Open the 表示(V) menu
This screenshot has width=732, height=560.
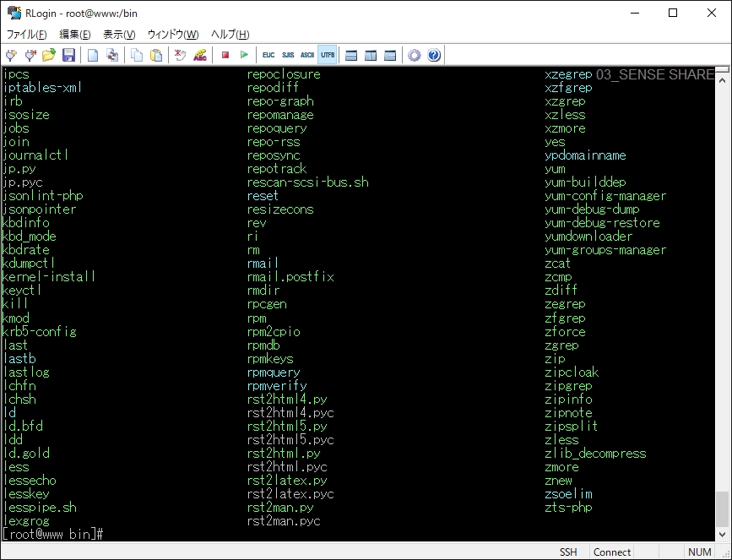[x=119, y=35]
